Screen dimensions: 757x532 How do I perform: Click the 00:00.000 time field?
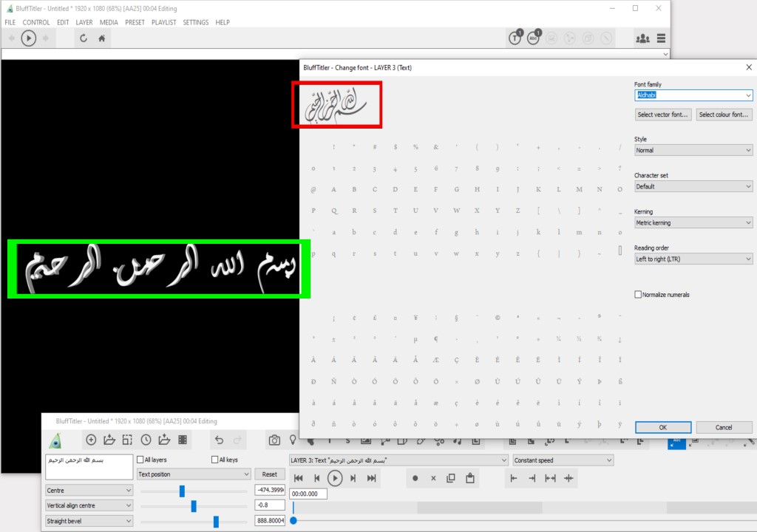coord(308,494)
